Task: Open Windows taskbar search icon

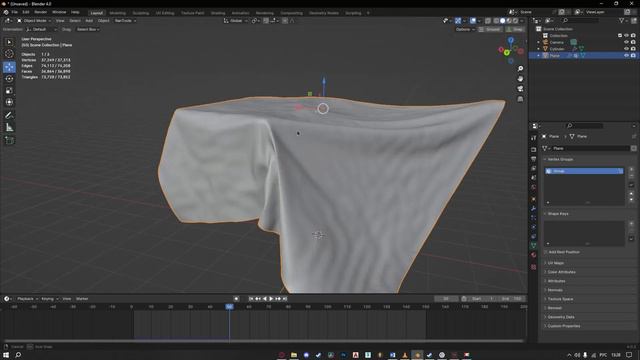Action: (x=18, y=355)
